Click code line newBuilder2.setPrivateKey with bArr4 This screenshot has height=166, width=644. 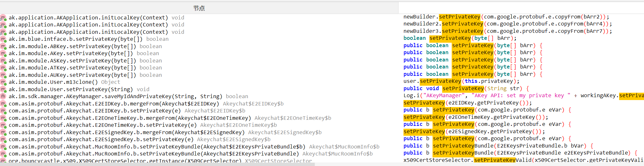click(508, 24)
